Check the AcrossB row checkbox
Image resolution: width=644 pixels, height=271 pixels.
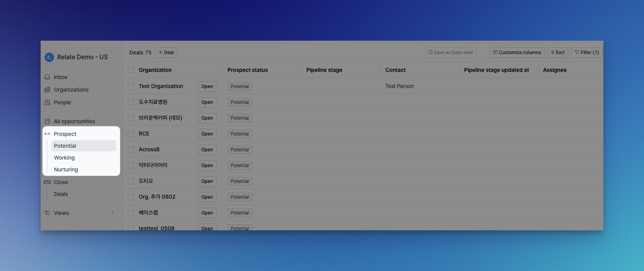pos(131,149)
